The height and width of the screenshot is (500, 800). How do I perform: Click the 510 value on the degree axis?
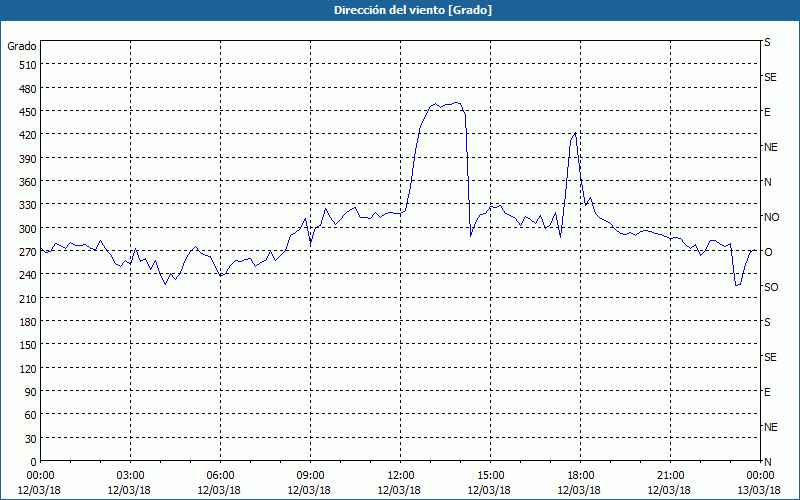(28, 65)
